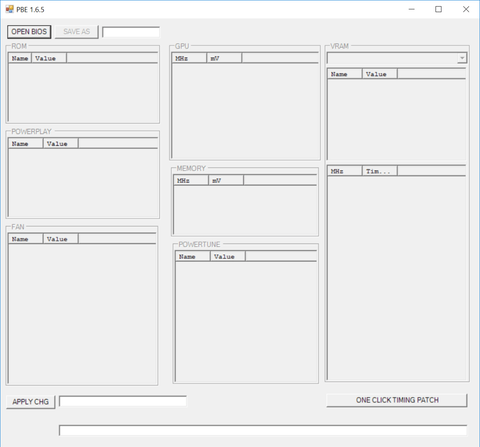The width and height of the screenshot is (480, 447).
Task: Maximize the PBE 1.6.5 window
Action: [x=439, y=9]
